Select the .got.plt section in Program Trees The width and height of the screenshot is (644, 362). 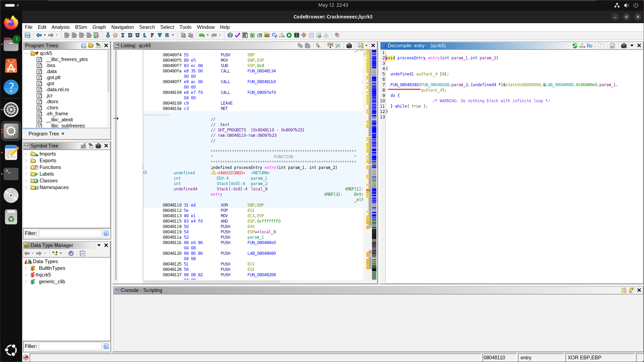coord(53,77)
